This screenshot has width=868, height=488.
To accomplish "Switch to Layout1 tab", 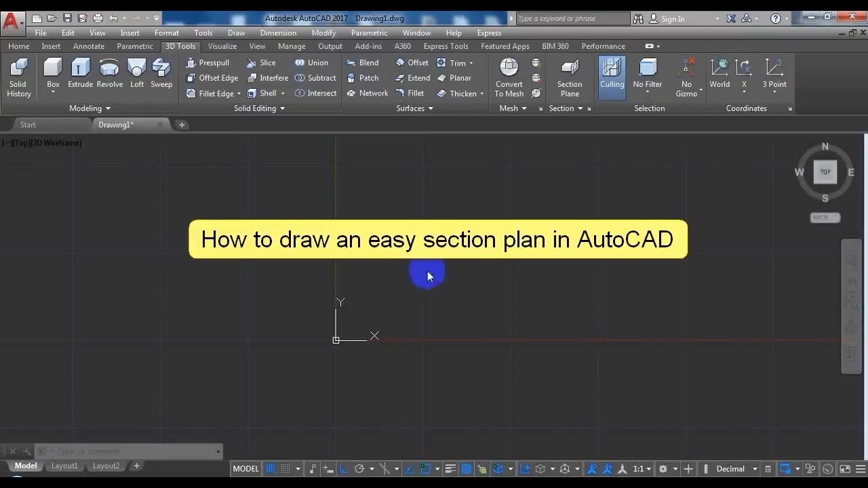I will (64, 466).
